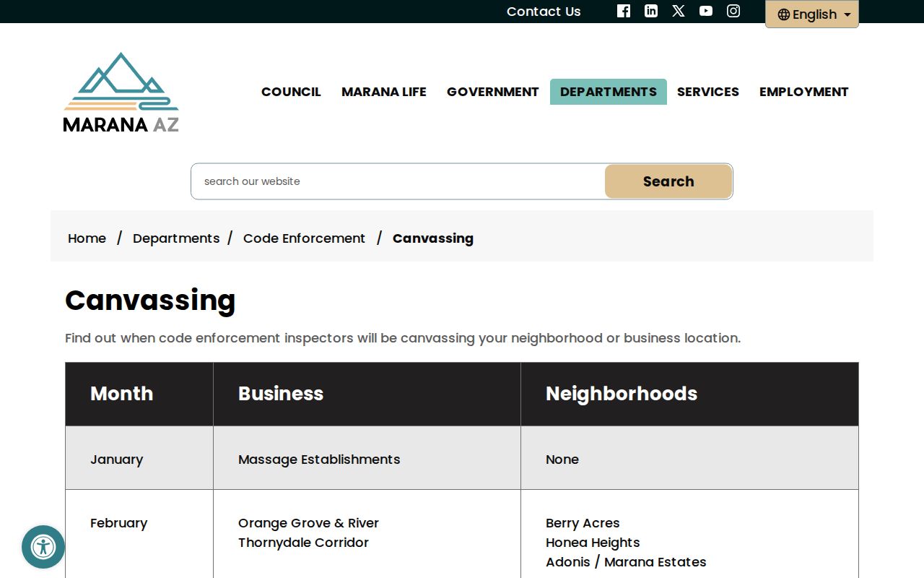The width and height of the screenshot is (924, 578).
Task: Select the January table cell
Action: coord(139,458)
